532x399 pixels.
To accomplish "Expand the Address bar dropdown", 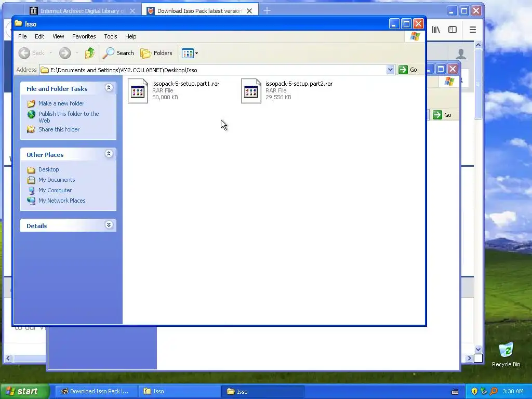I will coord(390,70).
